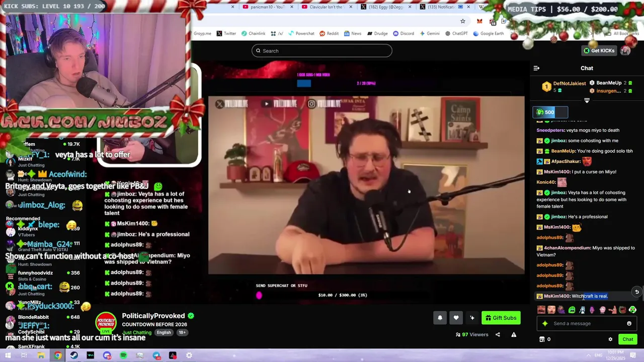Open Gemini bookmark
644x362 pixels.
[429, 34]
